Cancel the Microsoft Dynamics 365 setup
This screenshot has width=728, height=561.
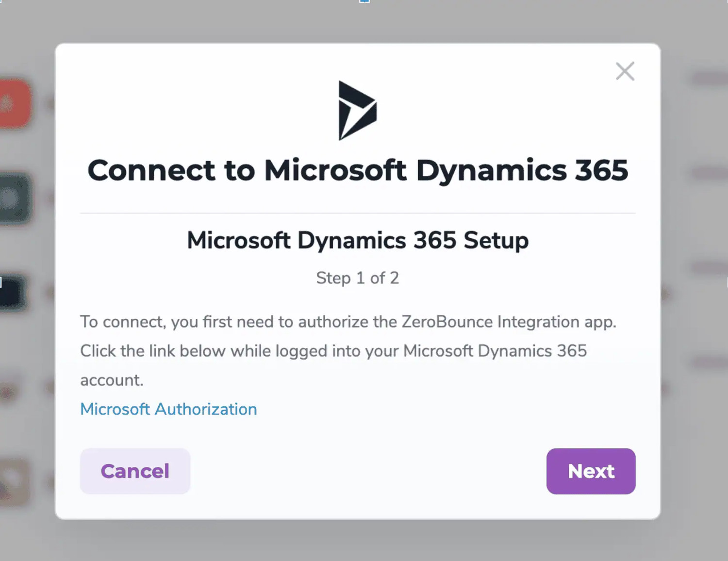135,471
